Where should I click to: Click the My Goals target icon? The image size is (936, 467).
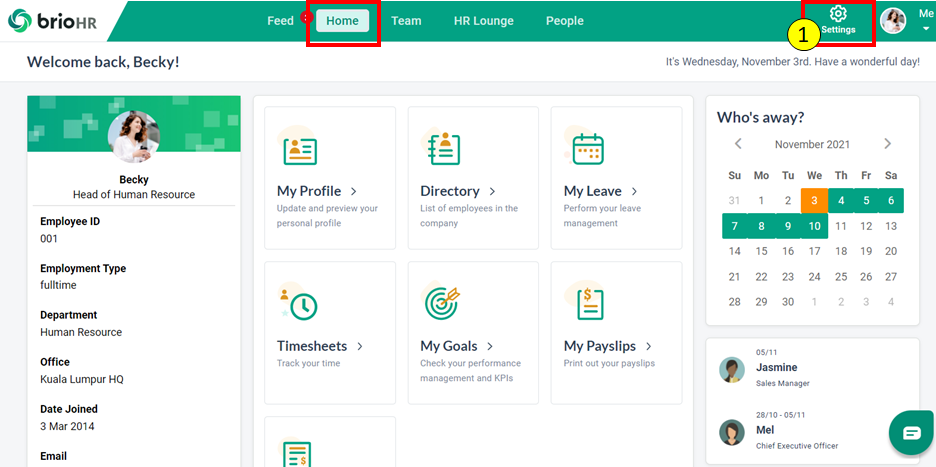click(x=442, y=303)
